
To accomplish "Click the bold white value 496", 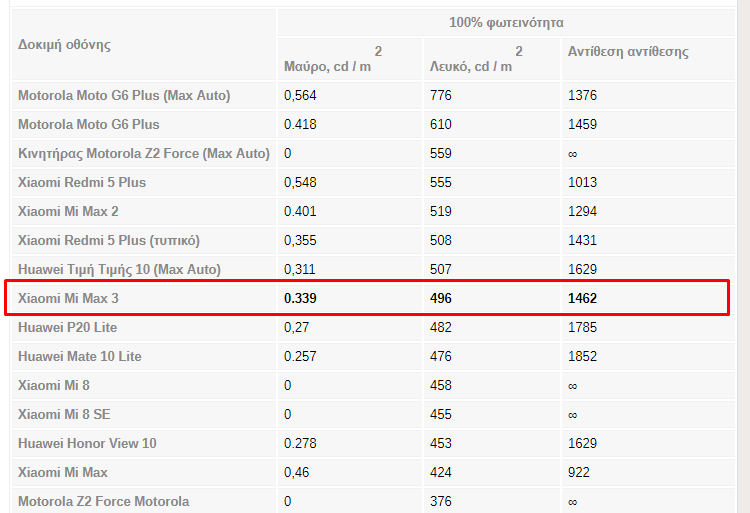I will [x=441, y=298].
